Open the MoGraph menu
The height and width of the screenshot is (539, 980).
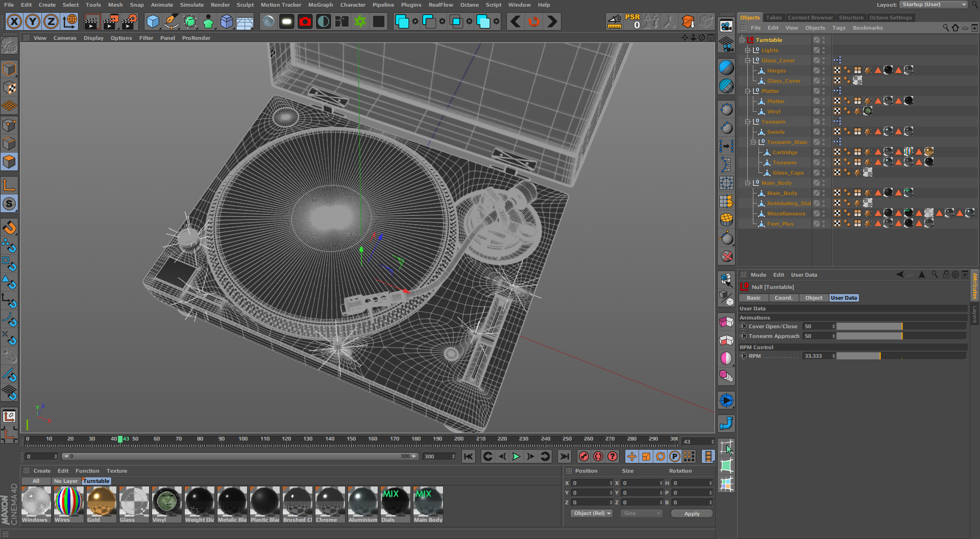320,5
